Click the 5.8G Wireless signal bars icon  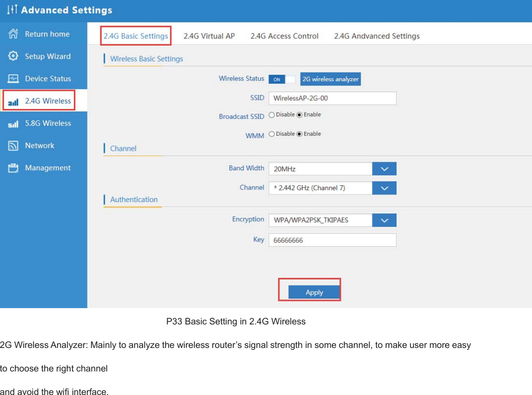click(x=13, y=124)
